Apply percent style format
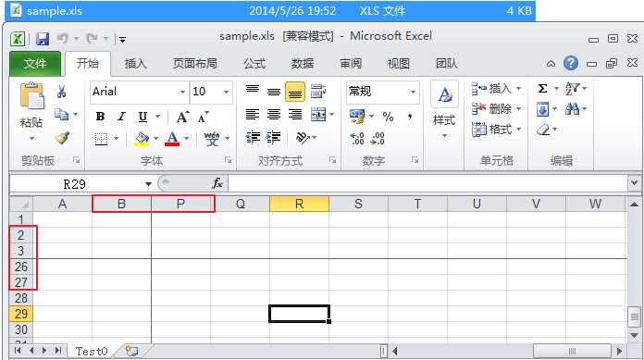The width and height of the screenshot is (644, 360). pyautogui.click(x=388, y=117)
